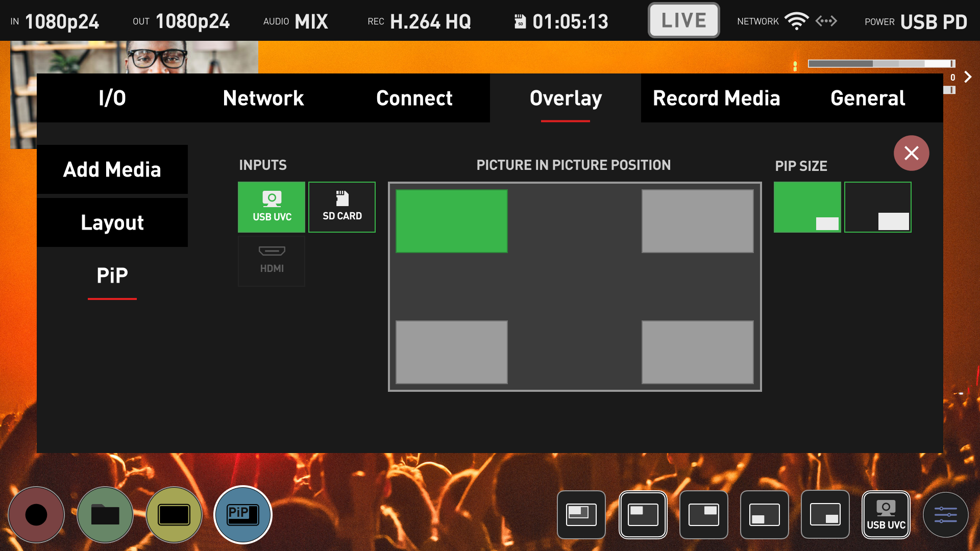This screenshot has height=551, width=980.
Task: Select USB UVC source in bottom bar
Action: [x=886, y=514]
